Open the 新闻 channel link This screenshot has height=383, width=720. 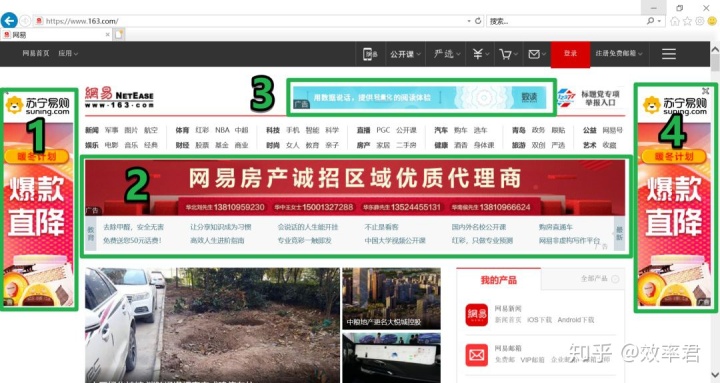point(91,130)
